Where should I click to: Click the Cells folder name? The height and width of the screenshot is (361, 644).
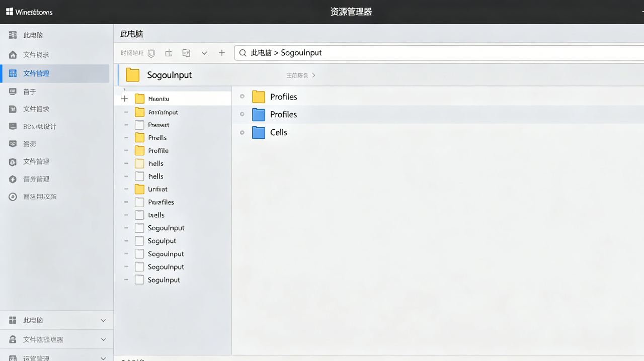pos(279,132)
